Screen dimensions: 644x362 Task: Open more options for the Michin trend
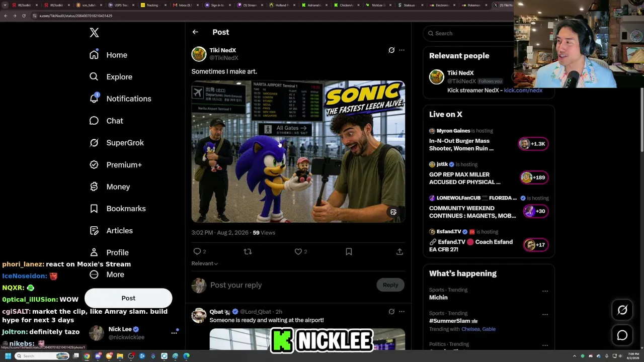[x=545, y=291]
